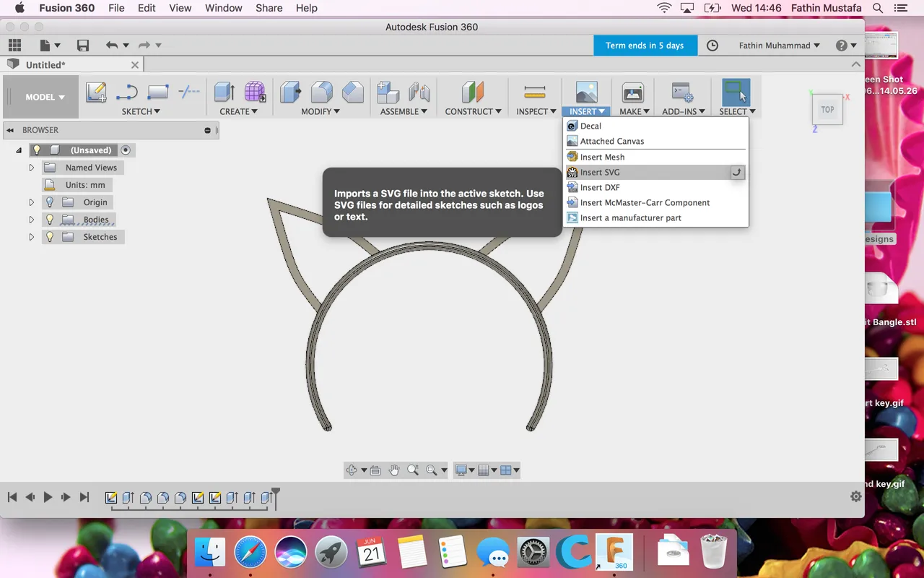Toggle visibility bulb of Bodies folder
924x578 pixels.
[50, 220]
